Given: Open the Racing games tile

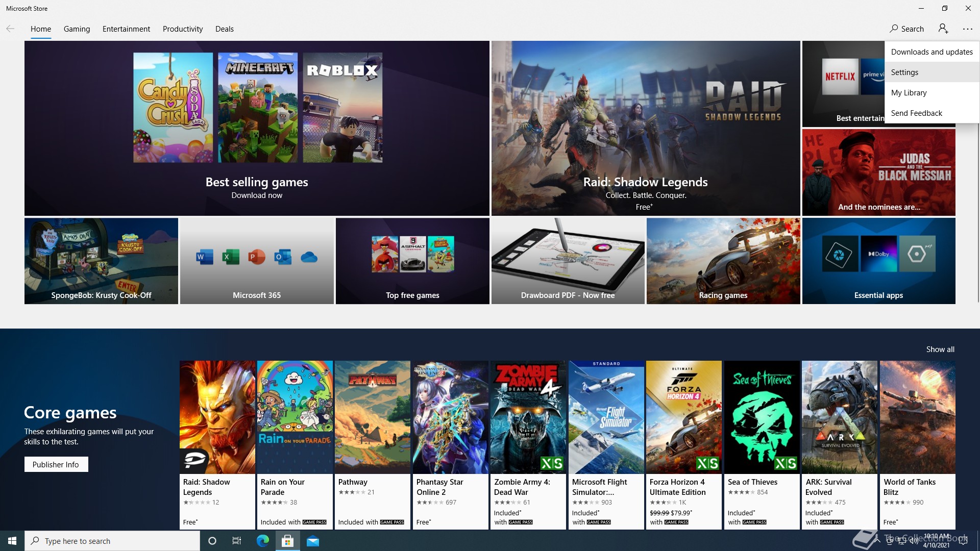Looking at the screenshot, I should pos(723,261).
